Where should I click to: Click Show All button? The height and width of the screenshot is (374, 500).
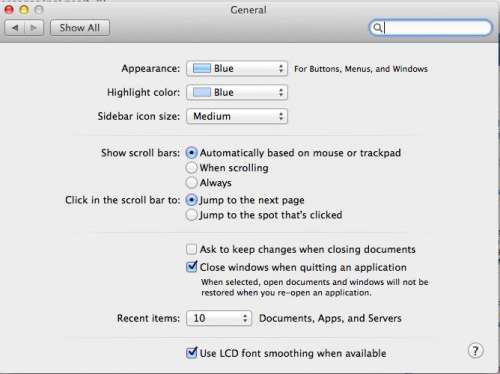pos(80,28)
